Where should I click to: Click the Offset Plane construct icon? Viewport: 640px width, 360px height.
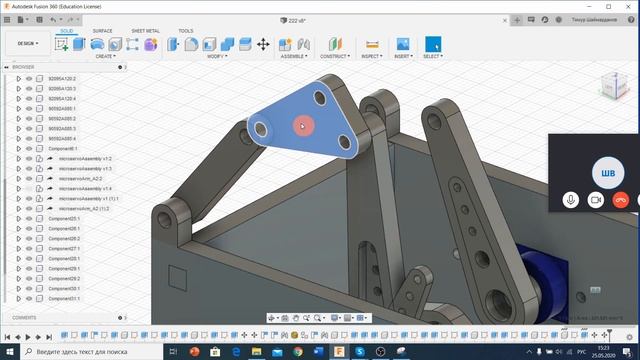pyautogui.click(x=335, y=44)
